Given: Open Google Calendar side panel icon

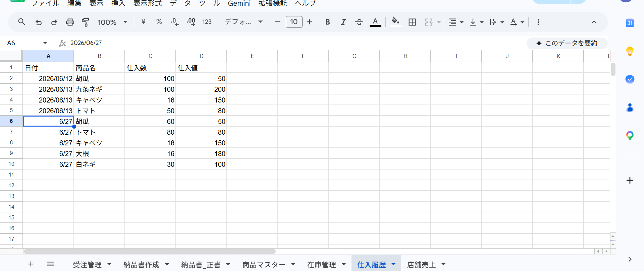Looking at the screenshot, I should [x=630, y=23].
